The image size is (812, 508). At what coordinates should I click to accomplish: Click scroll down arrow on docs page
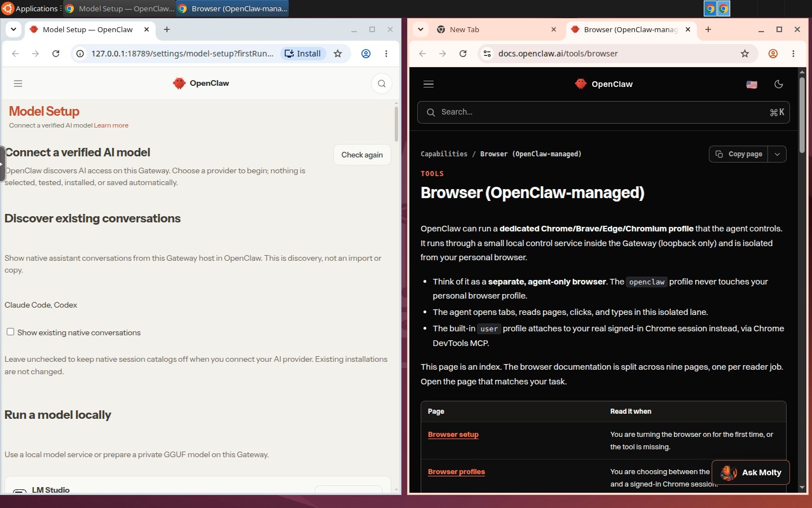(x=802, y=487)
